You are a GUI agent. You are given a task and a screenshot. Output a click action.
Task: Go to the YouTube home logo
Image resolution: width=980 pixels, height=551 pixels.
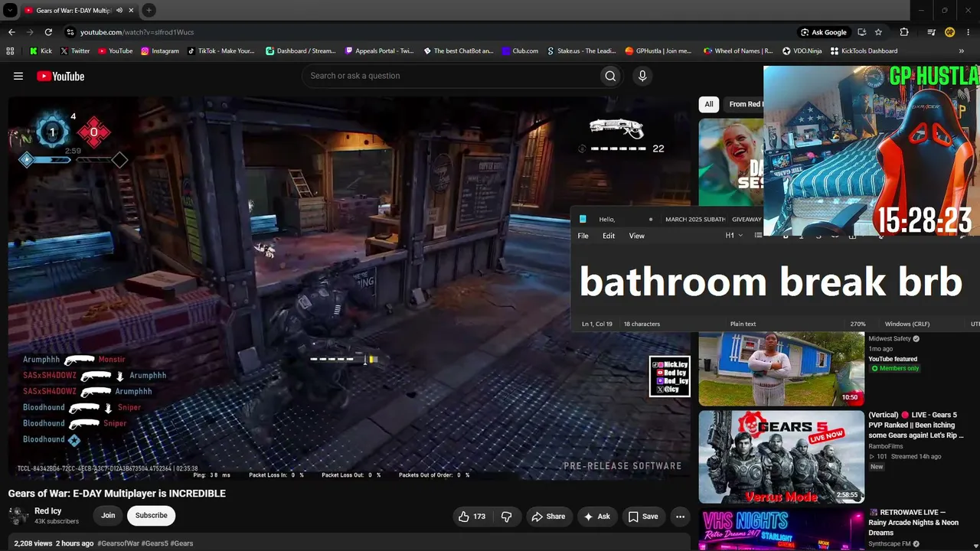tap(60, 76)
